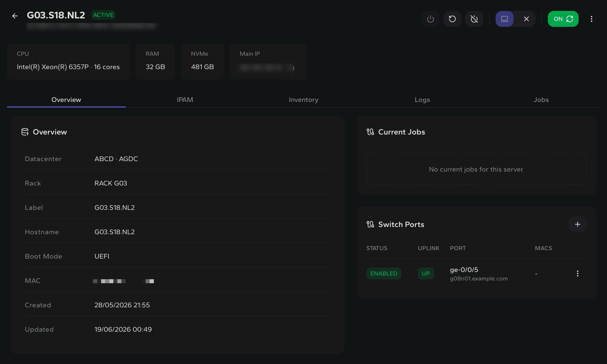Click the CPU Intel Xeon 6357P card

68,62
